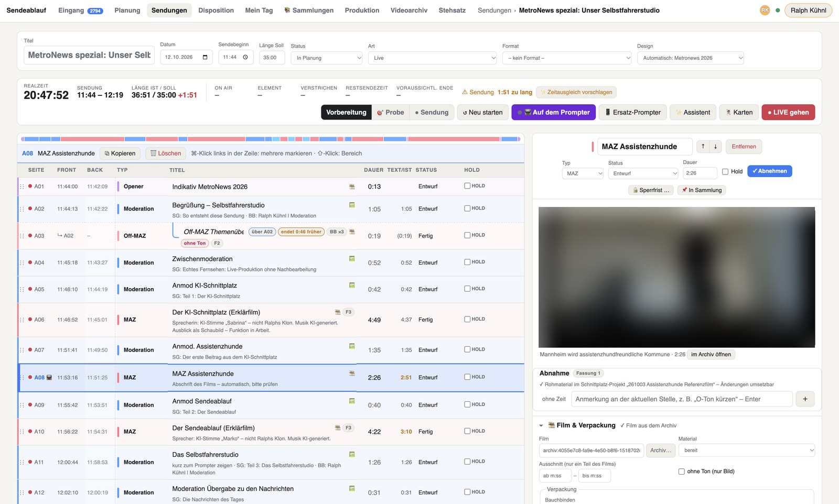The width and height of the screenshot is (839, 504).
Task: Click the clip icon in row A06
Action: pyautogui.click(x=338, y=312)
